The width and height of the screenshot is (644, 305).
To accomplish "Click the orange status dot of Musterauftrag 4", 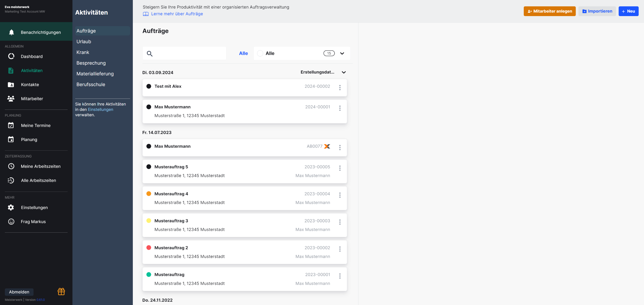I will 149,194.
